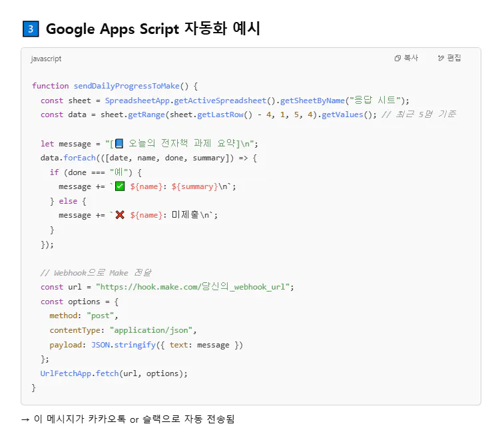
Task: Click forEach in the data loop
Action: click(79, 158)
